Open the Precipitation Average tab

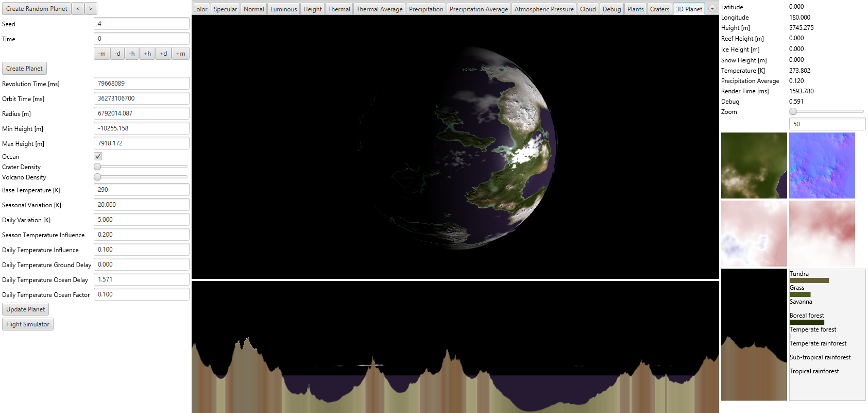(479, 9)
